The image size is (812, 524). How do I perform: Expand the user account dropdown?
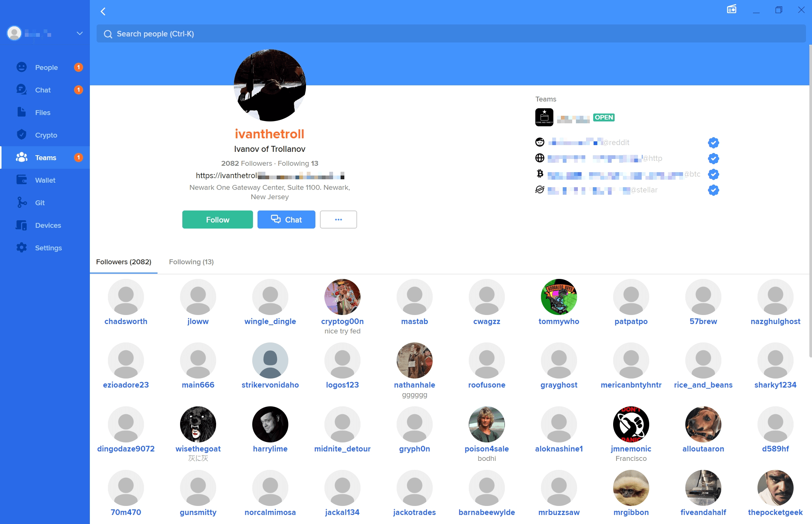pos(80,34)
